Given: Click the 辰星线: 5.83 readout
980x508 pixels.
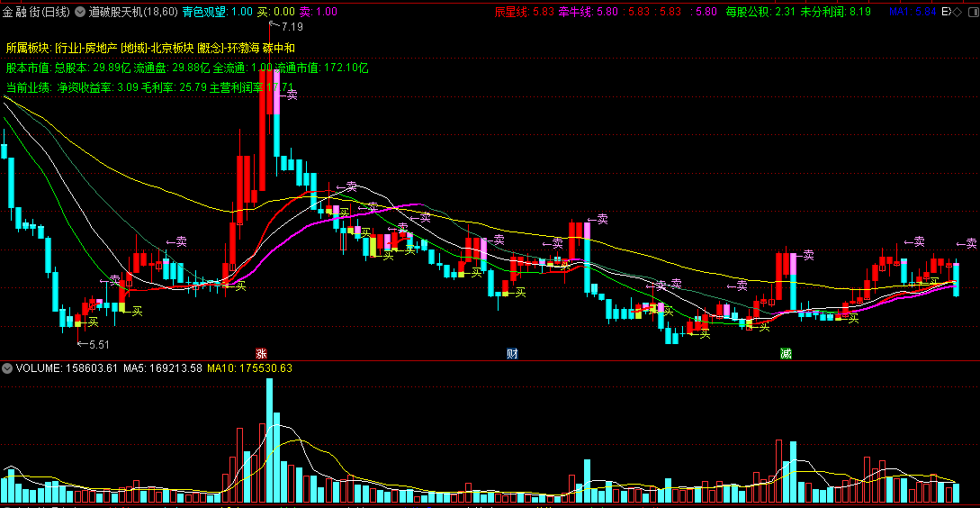Looking at the screenshot, I should [525, 12].
